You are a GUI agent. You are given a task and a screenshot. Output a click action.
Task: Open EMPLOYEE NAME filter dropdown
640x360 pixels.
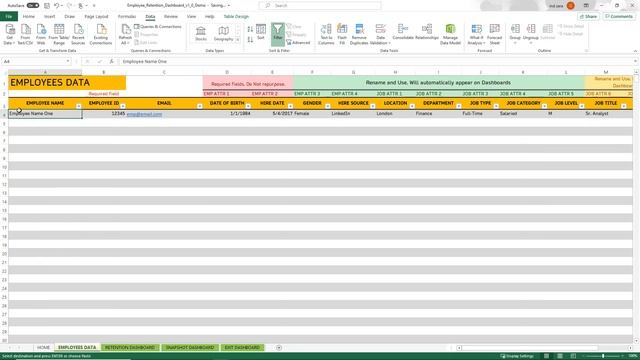78,106
